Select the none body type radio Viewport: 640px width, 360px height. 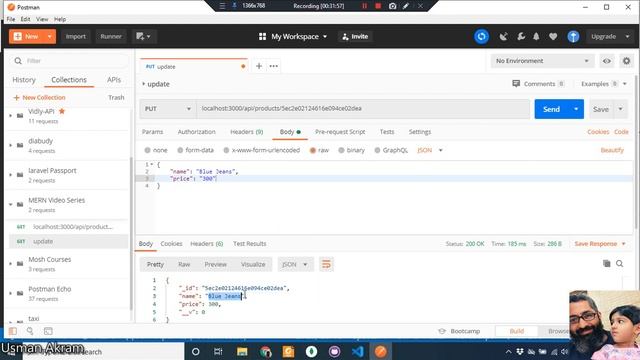coord(147,150)
